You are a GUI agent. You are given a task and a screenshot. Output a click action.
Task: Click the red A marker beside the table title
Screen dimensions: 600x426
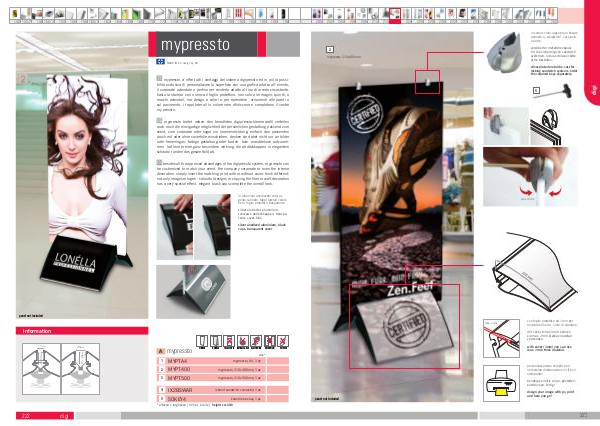160,351
